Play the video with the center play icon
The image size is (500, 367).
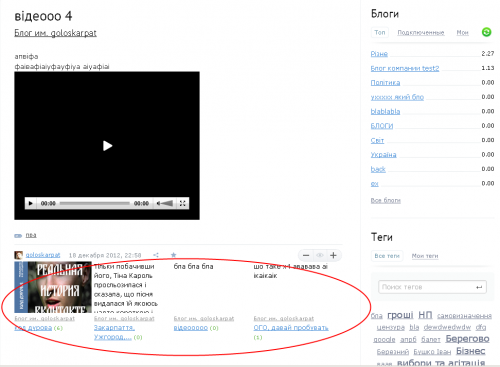point(107,146)
